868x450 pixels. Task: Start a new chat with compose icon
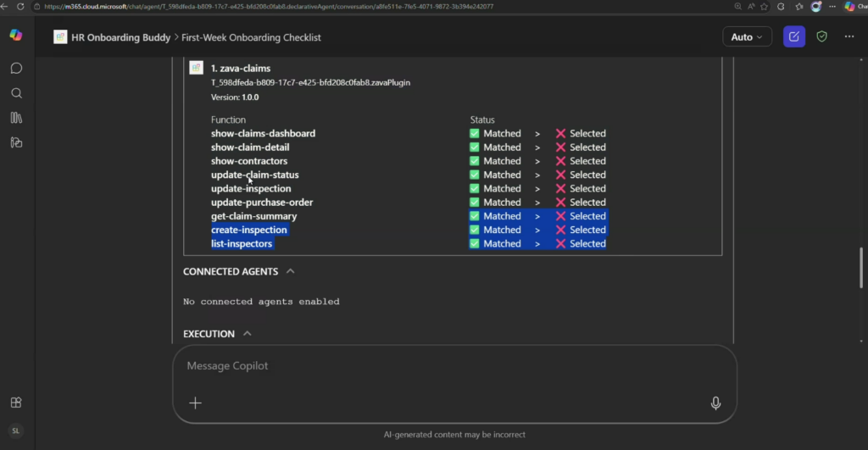coord(793,36)
